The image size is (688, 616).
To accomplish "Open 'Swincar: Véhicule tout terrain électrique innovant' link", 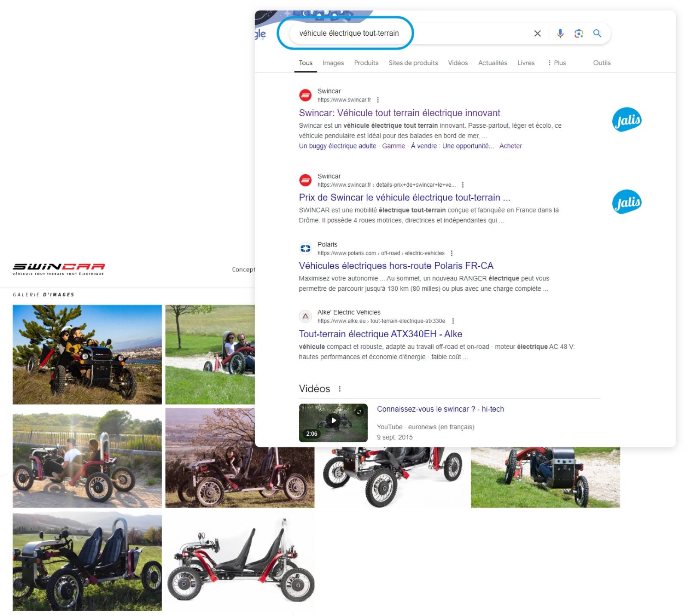I will 399,113.
